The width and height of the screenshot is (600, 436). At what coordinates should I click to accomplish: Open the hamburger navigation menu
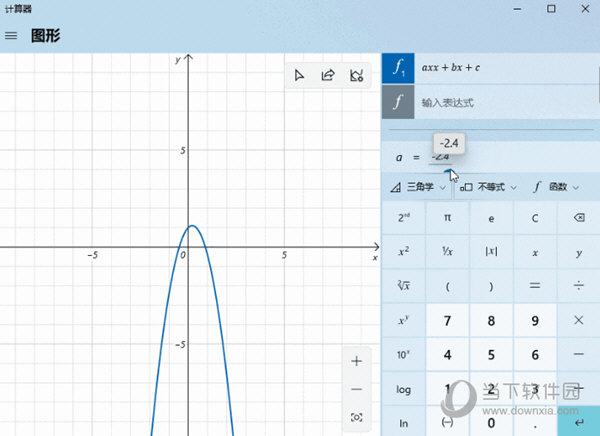(x=11, y=36)
